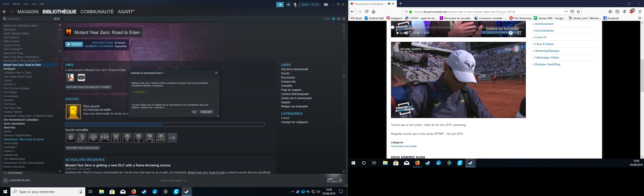
Task: Confirm the launch dialog with OK
Action: coord(194,112)
